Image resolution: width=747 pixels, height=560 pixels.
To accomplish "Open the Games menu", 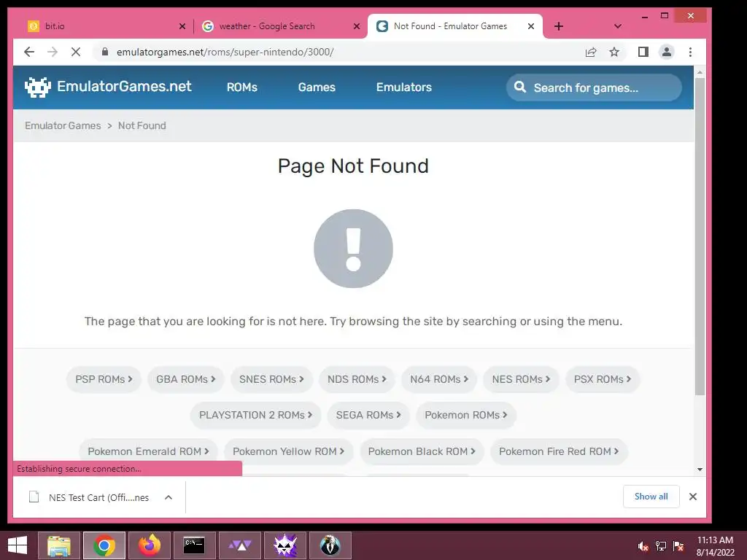I will (x=317, y=87).
